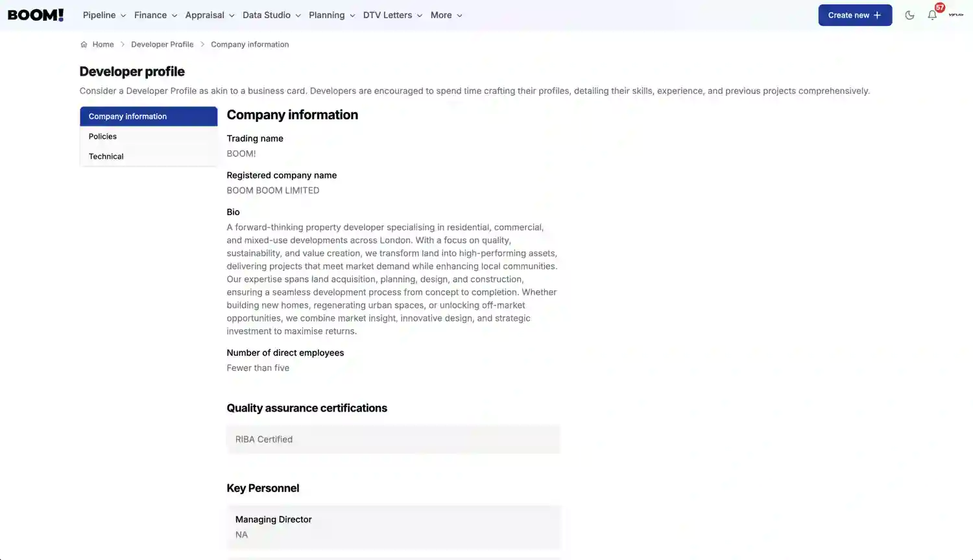Click the BOOM! logo

pos(36,15)
